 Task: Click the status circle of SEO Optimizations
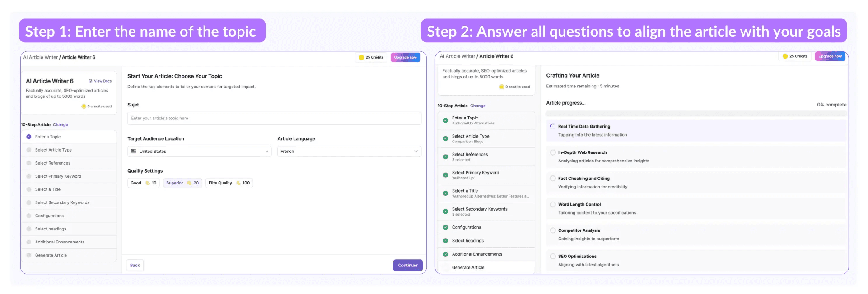coord(553,257)
